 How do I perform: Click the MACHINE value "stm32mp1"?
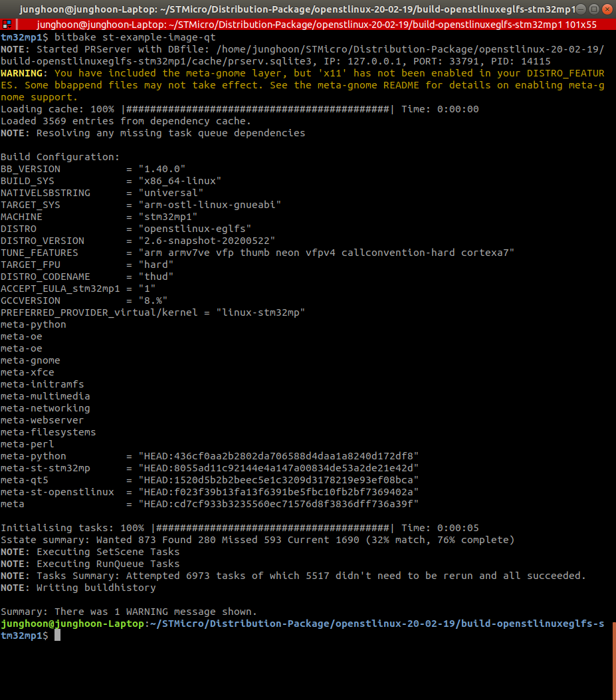[x=168, y=217]
